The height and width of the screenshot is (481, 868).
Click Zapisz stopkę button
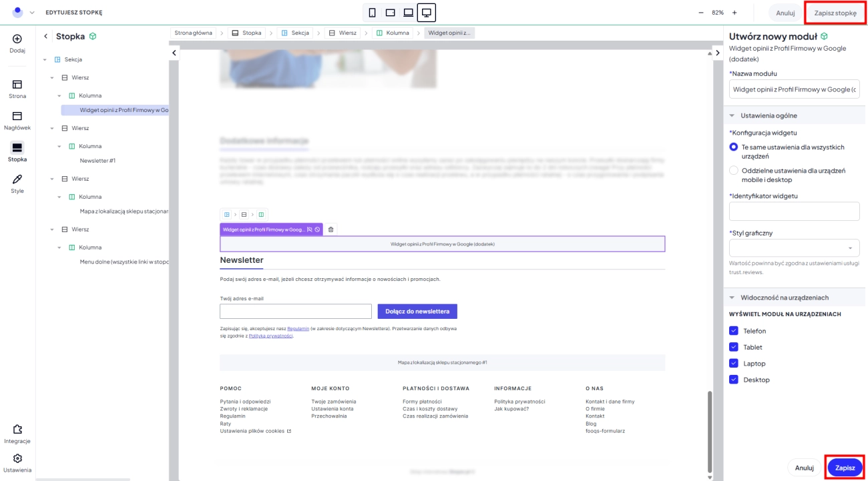tap(835, 13)
